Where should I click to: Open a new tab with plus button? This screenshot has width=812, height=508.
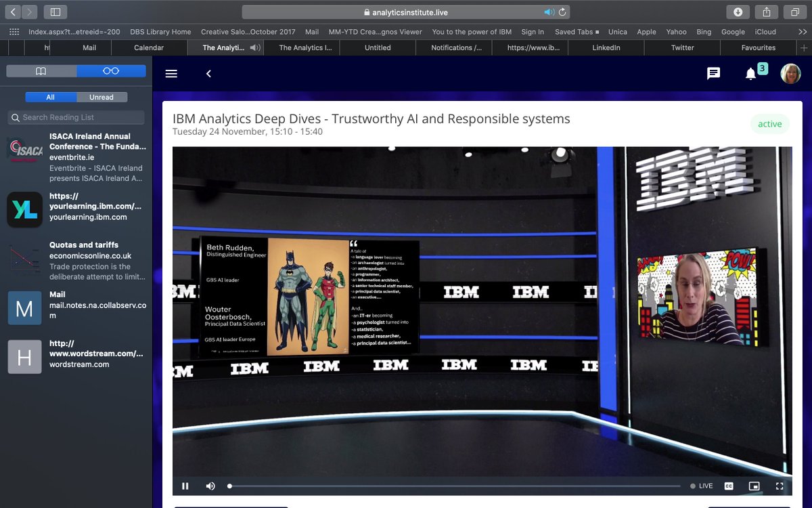pyautogui.click(x=804, y=47)
